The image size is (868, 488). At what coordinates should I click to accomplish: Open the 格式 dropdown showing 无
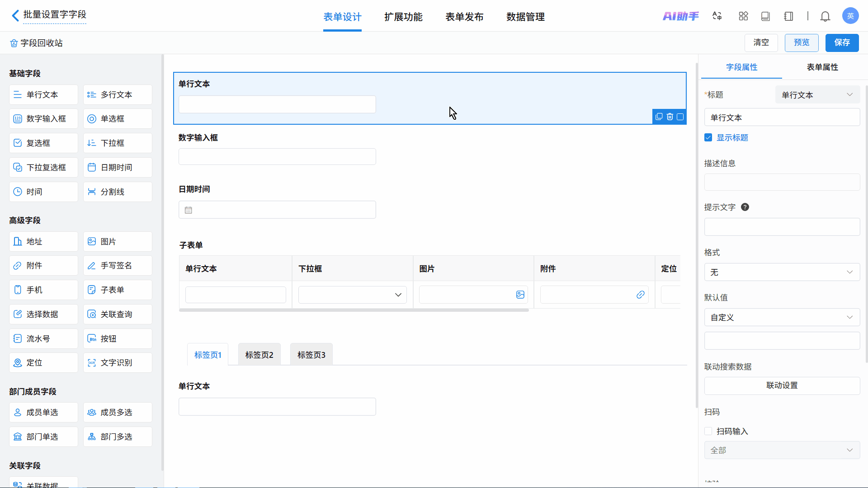782,272
